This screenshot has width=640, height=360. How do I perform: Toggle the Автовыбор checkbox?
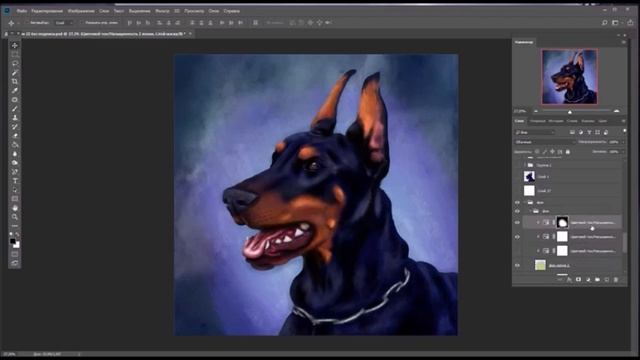[x=27, y=23]
